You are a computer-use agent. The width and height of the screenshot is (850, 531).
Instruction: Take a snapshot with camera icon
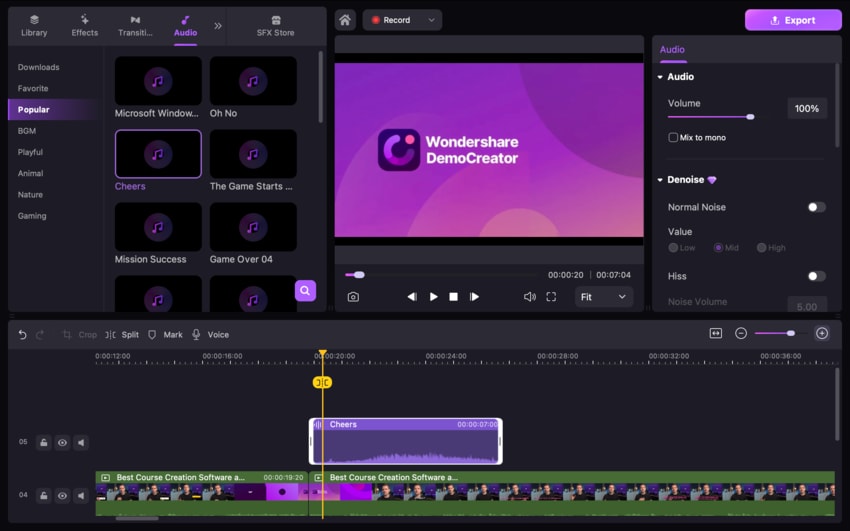point(353,297)
